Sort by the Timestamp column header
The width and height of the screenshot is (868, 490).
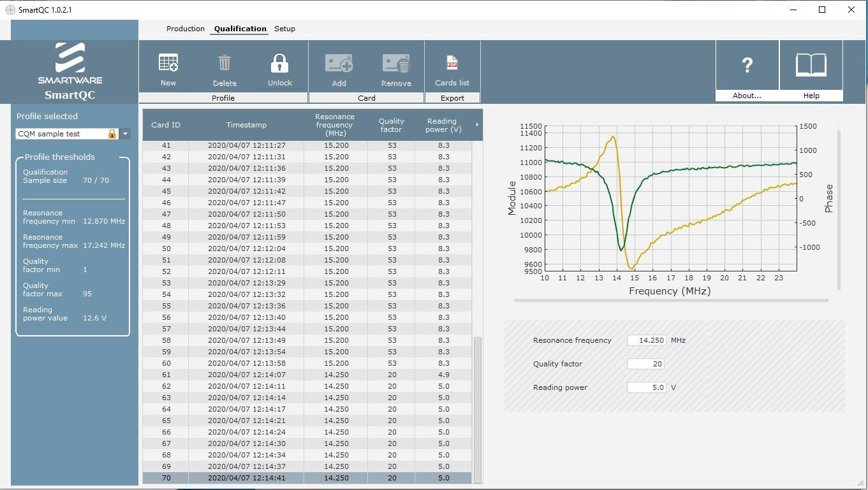coord(246,125)
